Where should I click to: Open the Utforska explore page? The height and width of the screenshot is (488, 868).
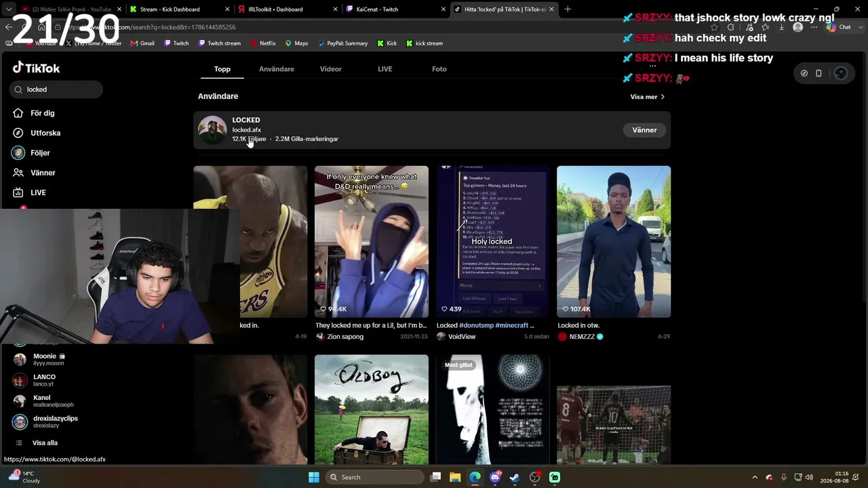(x=37, y=133)
